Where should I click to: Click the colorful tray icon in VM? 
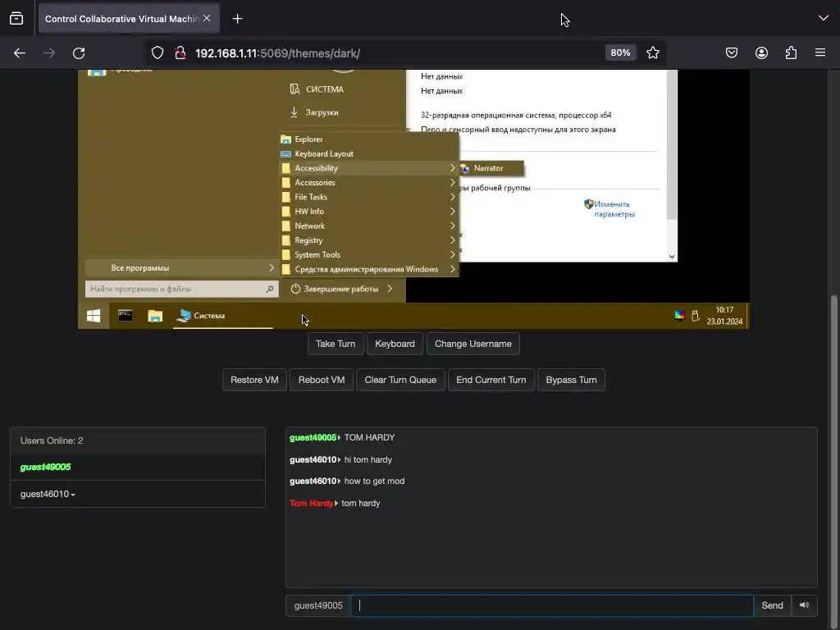pyautogui.click(x=679, y=315)
